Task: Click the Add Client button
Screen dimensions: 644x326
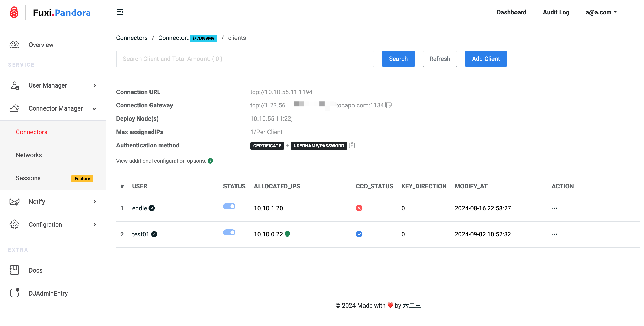Action: (486, 59)
